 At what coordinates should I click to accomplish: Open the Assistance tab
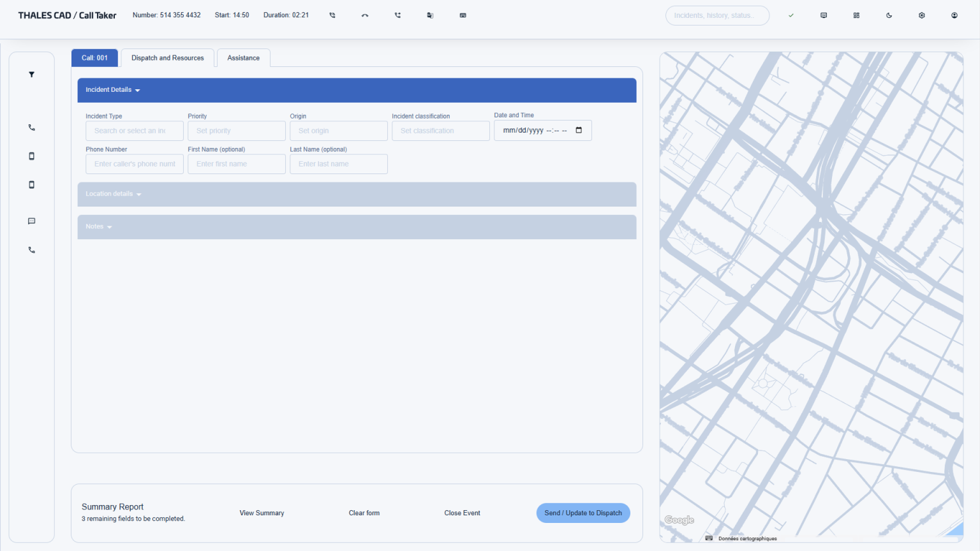pyautogui.click(x=243, y=58)
